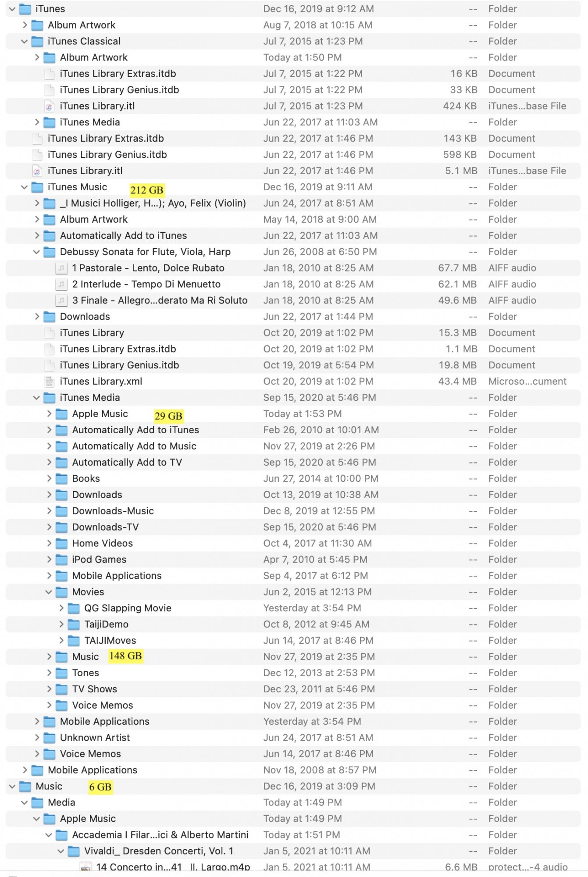The height and width of the screenshot is (877, 588).
Task: Select 'Mobile Applications' row dated Yesterday 3:54 PM
Action: click(x=293, y=721)
